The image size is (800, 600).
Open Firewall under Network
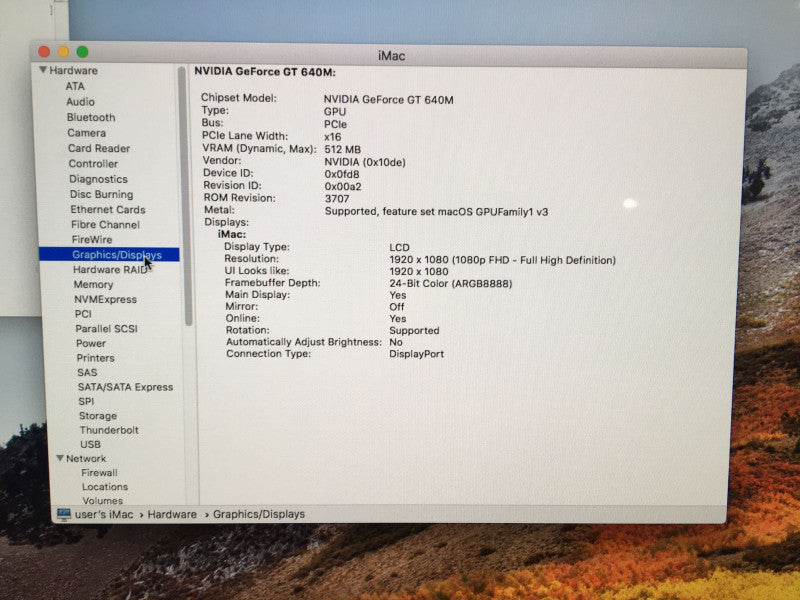tap(99, 472)
